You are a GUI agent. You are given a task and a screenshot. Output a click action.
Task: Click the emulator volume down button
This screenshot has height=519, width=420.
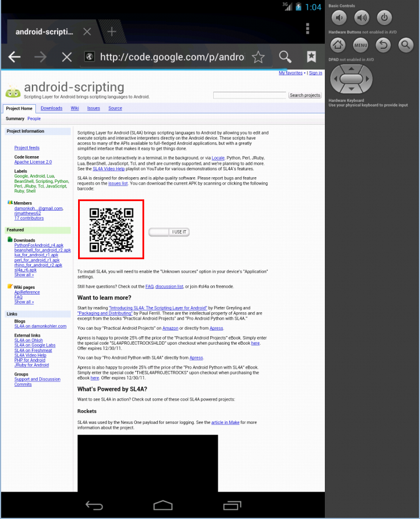339,18
